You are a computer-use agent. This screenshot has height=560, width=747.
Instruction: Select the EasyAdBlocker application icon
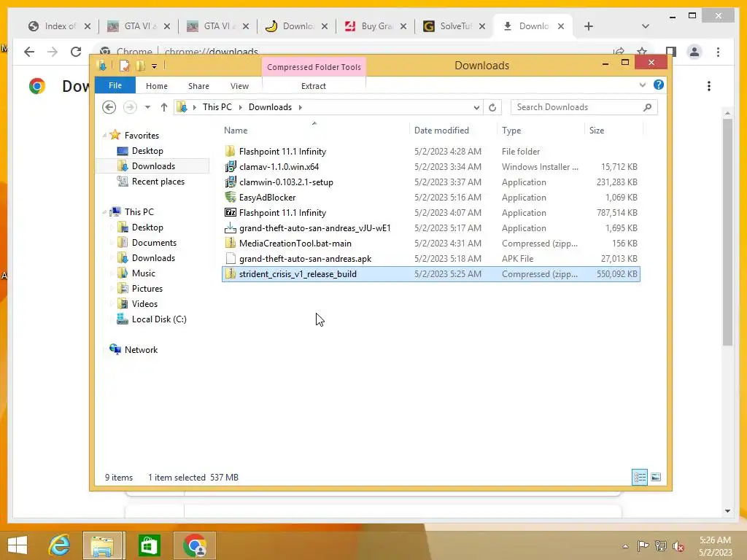tap(230, 197)
